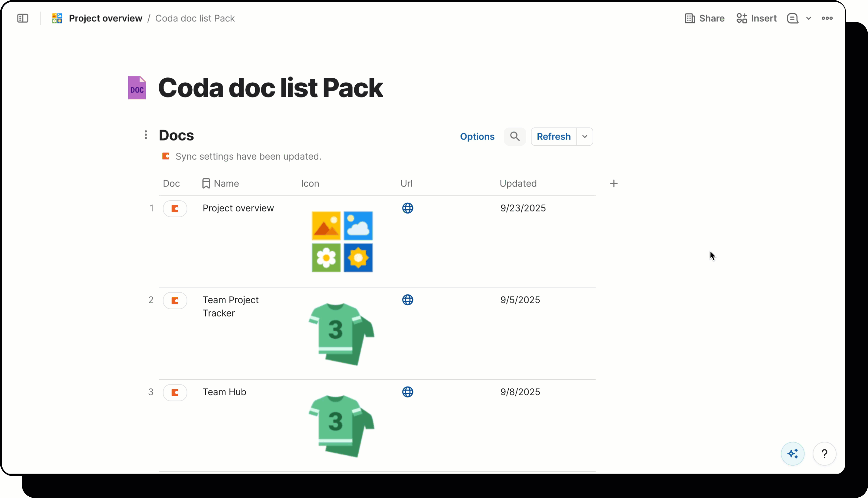Click the Coda doc icon in row 1

(175, 208)
